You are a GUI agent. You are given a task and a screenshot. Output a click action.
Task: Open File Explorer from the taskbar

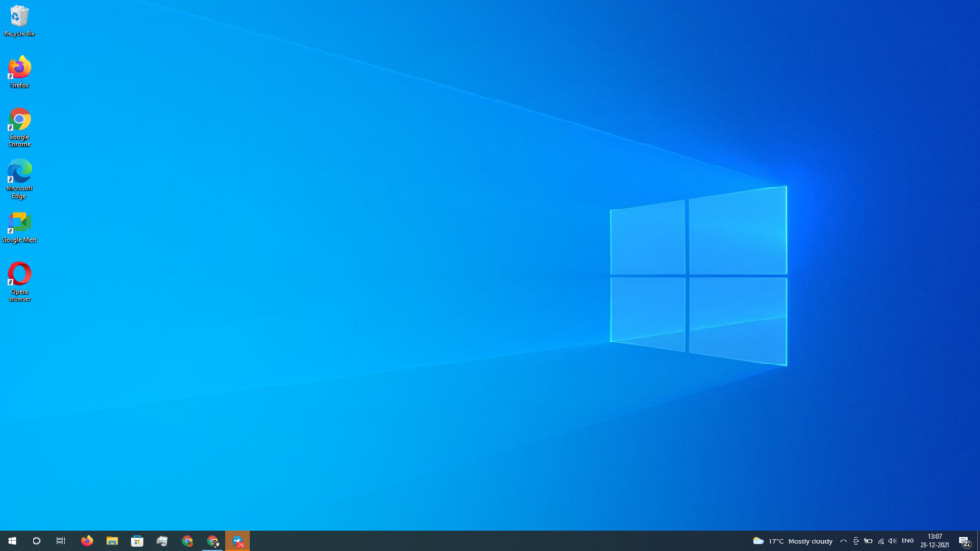(111, 540)
